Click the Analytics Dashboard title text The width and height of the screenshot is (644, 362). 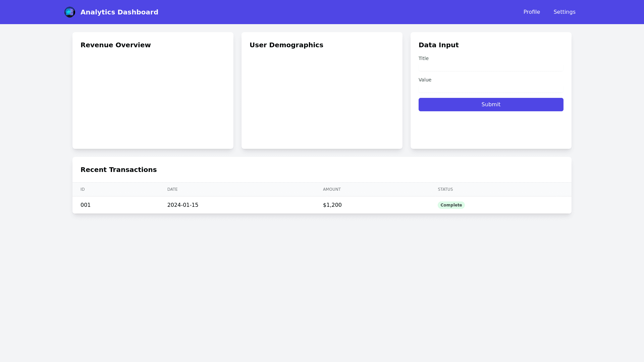click(119, 12)
